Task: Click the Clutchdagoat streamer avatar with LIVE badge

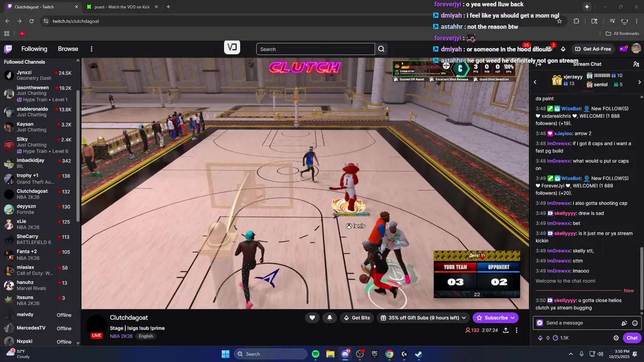Action: (x=97, y=326)
